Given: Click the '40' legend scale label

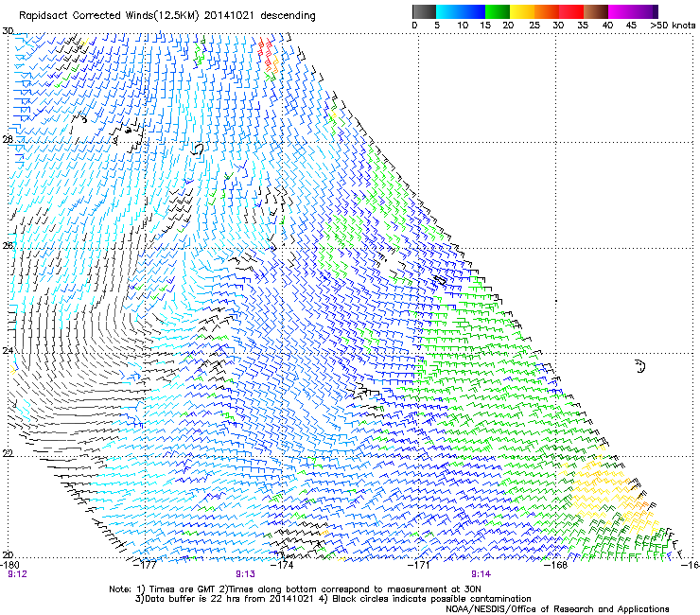Looking at the screenshot, I should click(607, 26).
